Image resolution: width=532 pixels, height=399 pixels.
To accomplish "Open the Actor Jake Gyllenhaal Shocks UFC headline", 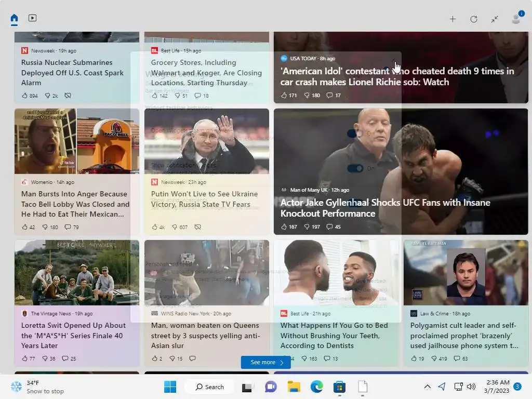I will tap(385, 208).
